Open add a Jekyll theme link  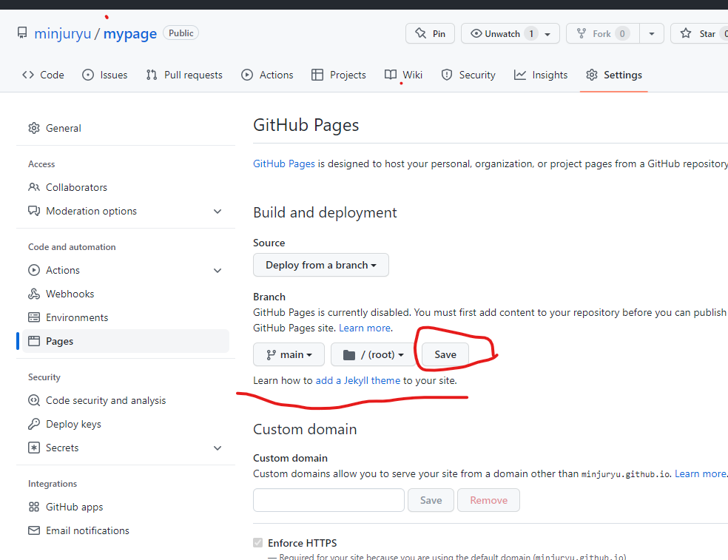coord(357,380)
